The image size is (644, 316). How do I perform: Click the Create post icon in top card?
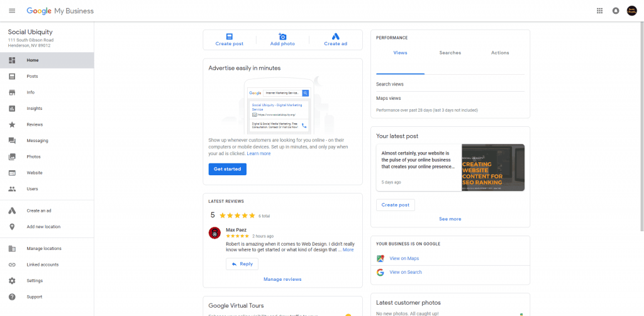coord(229,36)
